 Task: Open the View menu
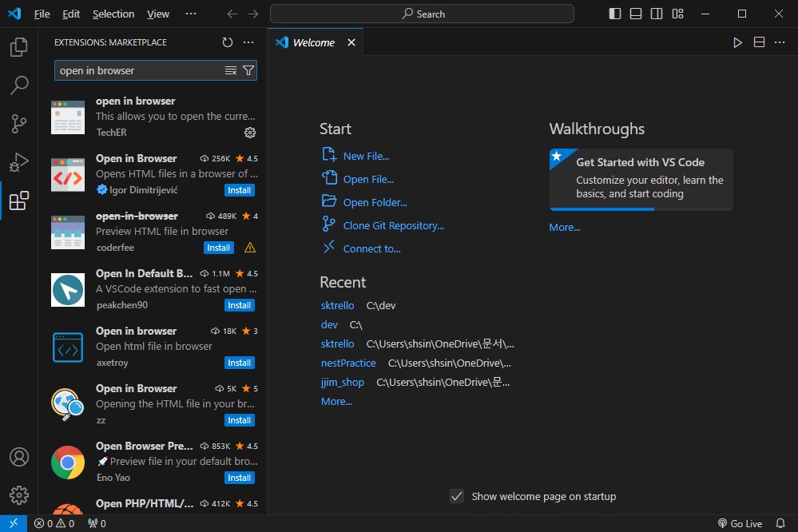point(158,14)
